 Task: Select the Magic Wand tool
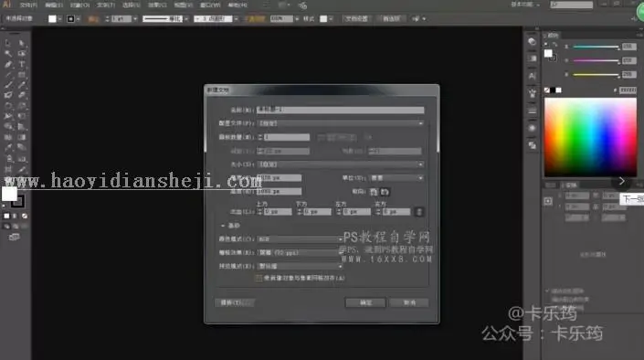pos(8,53)
